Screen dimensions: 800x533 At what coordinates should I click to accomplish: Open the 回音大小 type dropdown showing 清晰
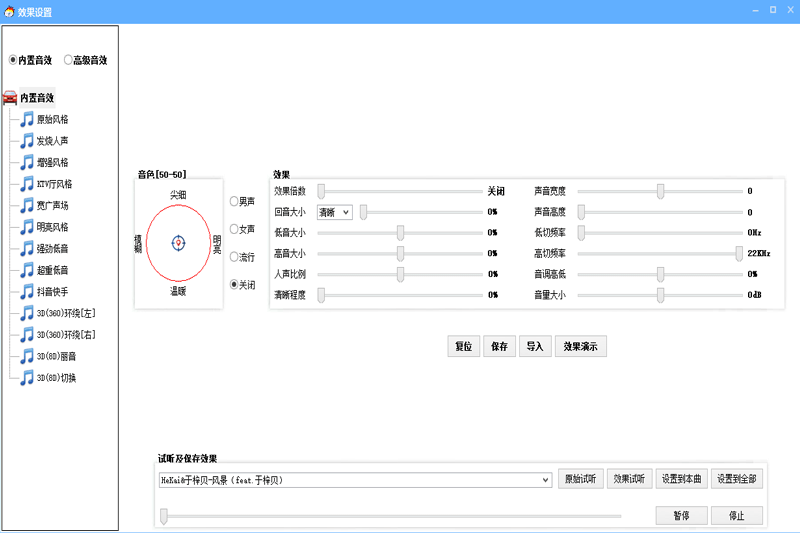coord(334,212)
